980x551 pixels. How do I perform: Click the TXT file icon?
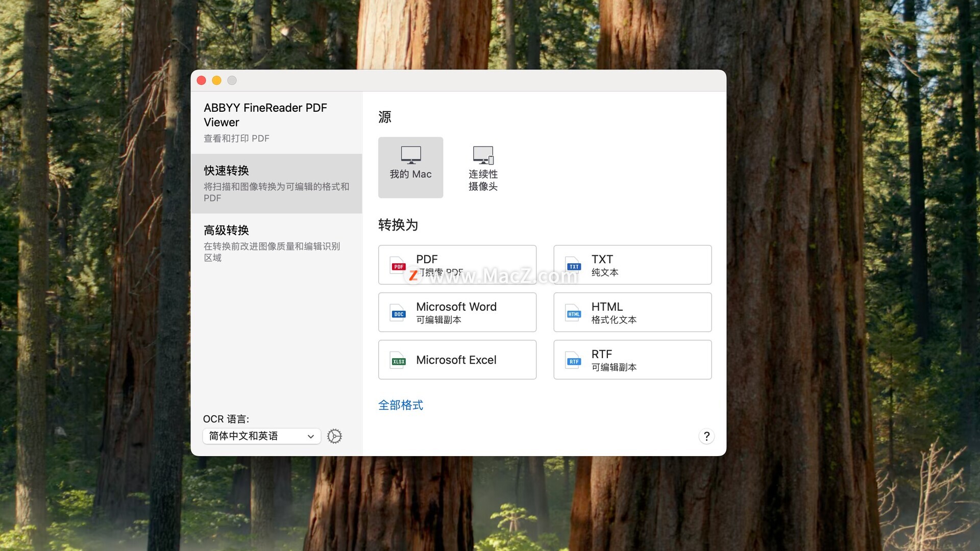[x=574, y=265]
